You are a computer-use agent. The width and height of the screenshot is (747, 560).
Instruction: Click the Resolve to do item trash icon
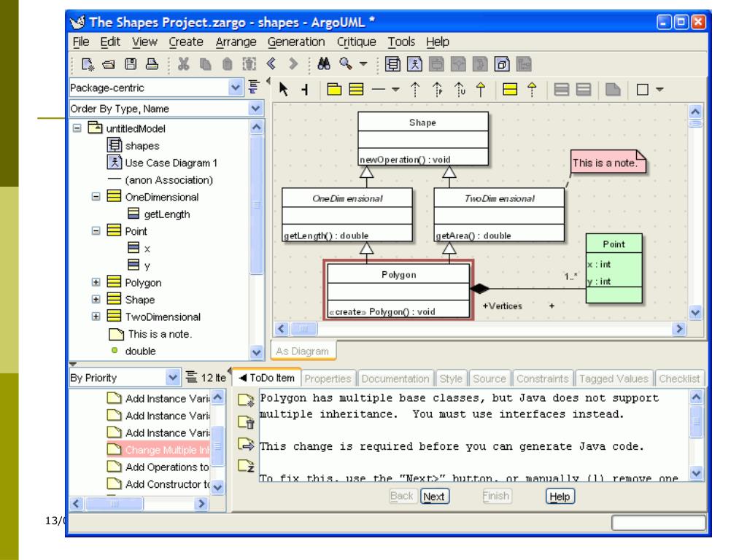click(247, 422)
